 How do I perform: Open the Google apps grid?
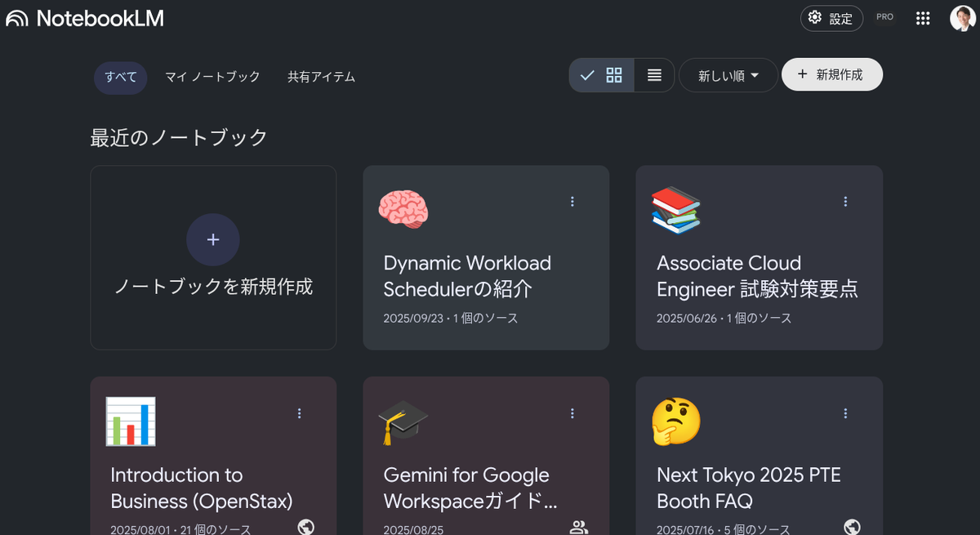[x=923, y=18]
